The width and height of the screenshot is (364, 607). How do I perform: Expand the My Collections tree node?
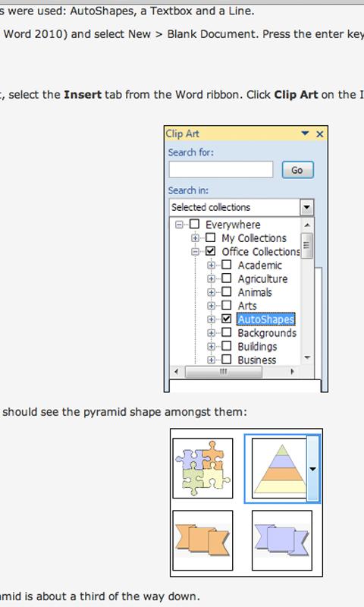[x=196, y=237]
